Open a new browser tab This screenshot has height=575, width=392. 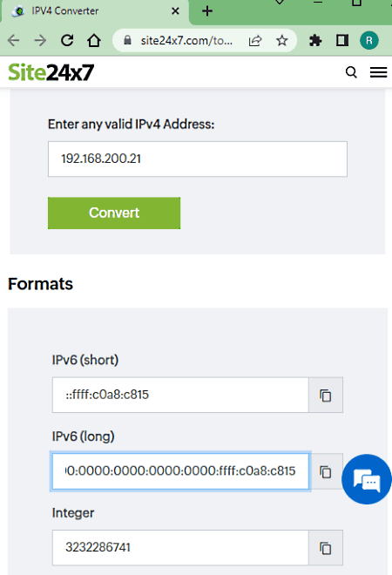tap(207, 11)
